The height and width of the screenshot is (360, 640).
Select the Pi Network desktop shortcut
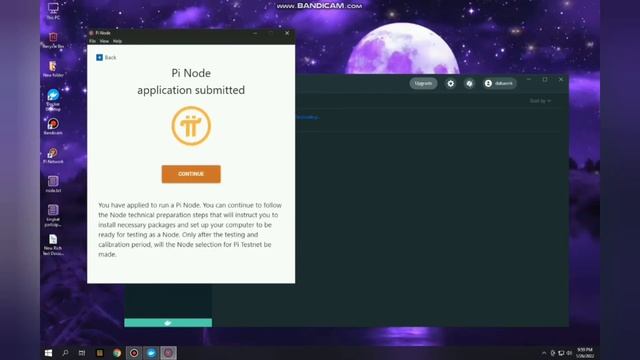[x=53, y=156]
